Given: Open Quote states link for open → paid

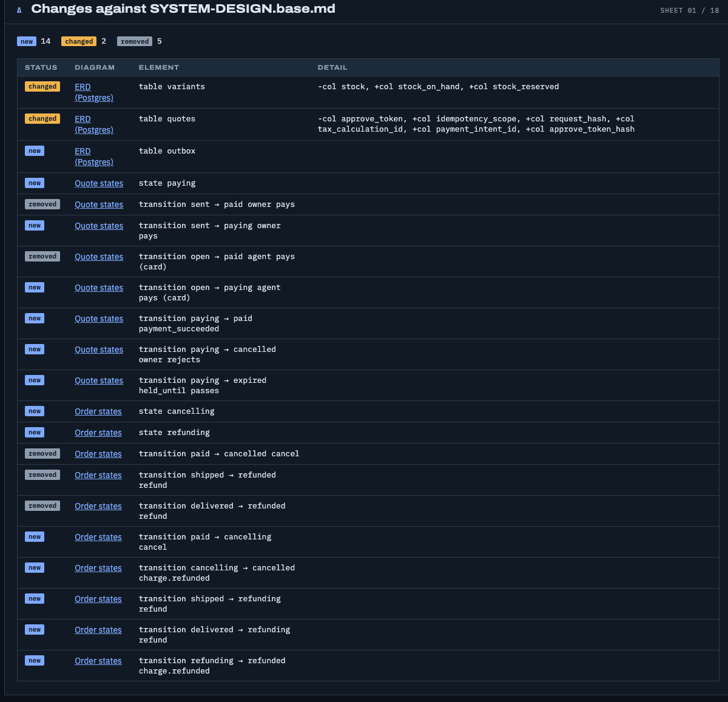Looking at the screenshot, I should pyautogui.click(x=99, y=257).
